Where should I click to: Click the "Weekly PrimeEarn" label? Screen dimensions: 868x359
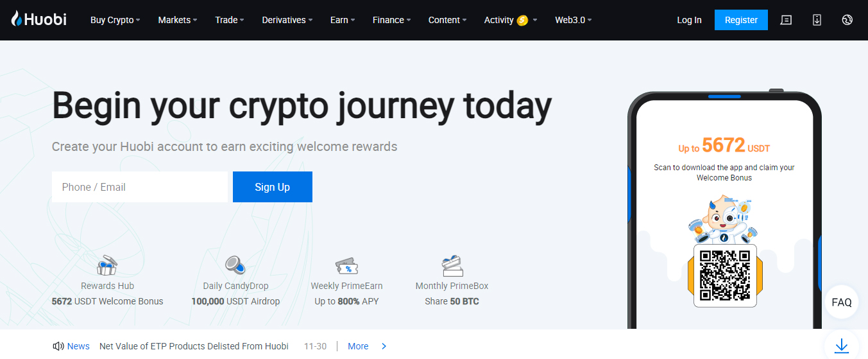tap(346, 286)
